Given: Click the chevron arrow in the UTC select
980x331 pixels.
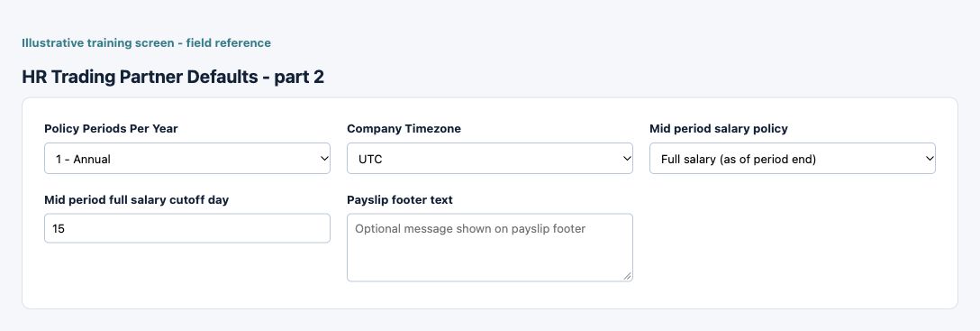Looking at the screenshot, I should [x=627, y=159].
